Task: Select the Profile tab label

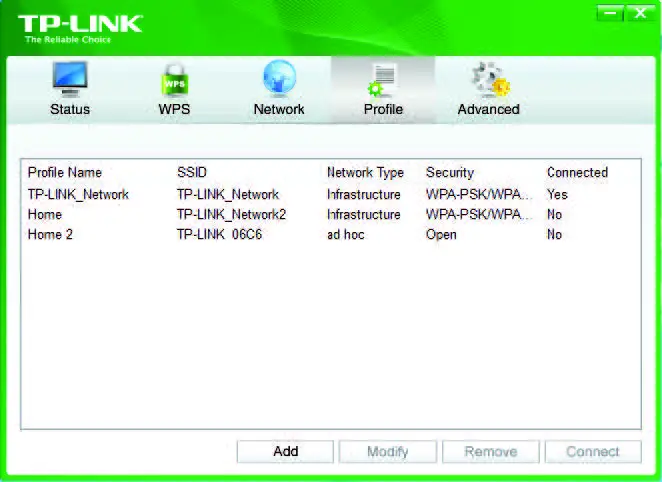Action: tap(383, 109)
